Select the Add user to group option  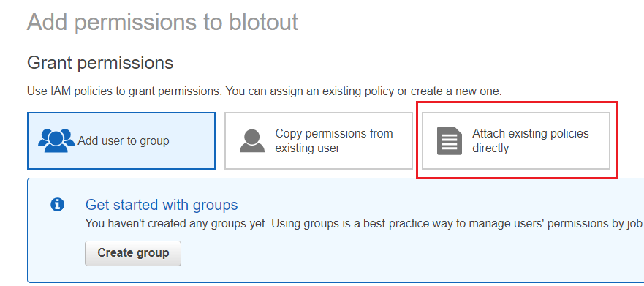121,140
